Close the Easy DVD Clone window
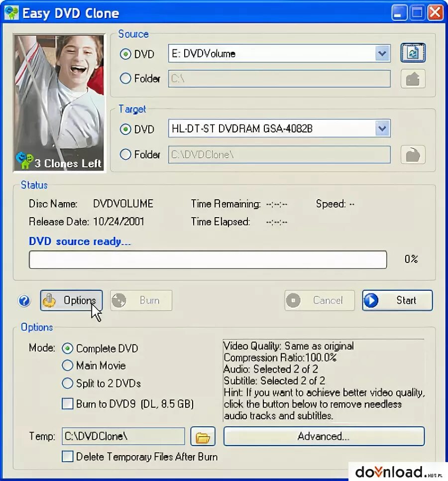 click(x=436, y=12)
